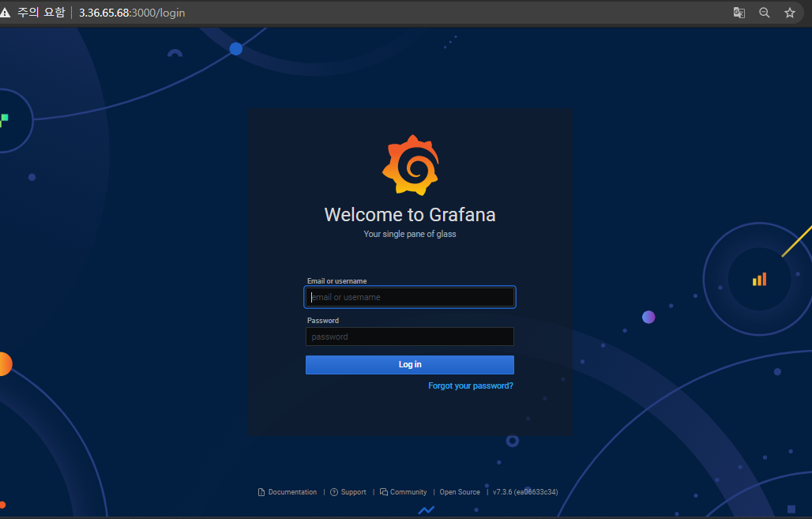
Task: Click the security warning triangle icon
Action: 5,13
